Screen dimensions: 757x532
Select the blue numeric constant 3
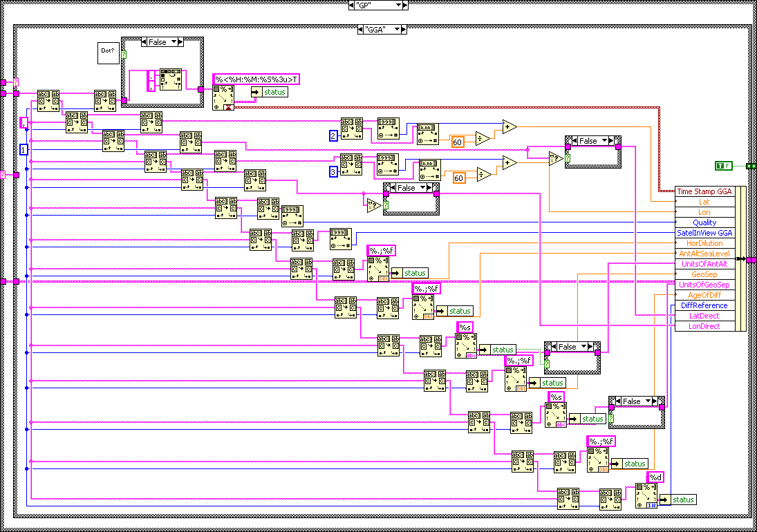[333, 172]
